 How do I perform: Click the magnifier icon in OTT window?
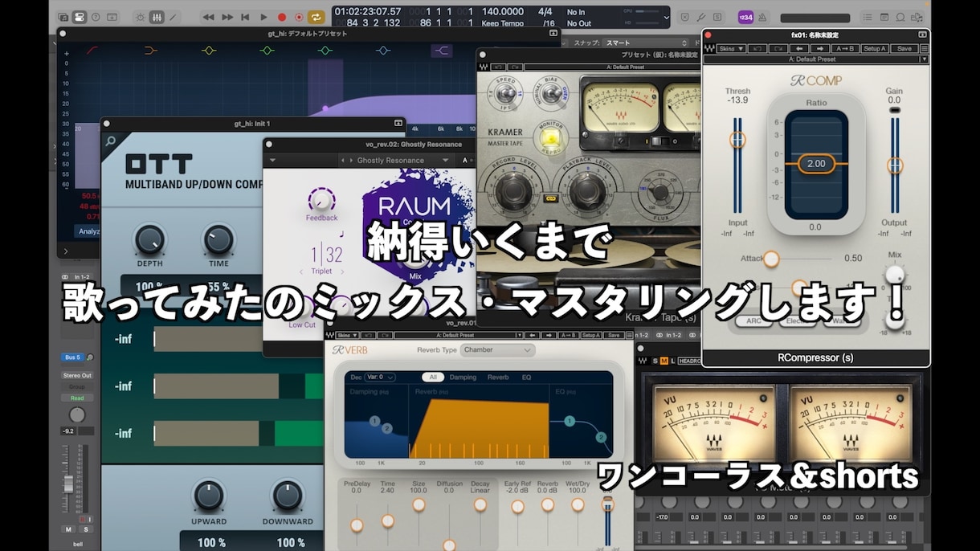111,141
